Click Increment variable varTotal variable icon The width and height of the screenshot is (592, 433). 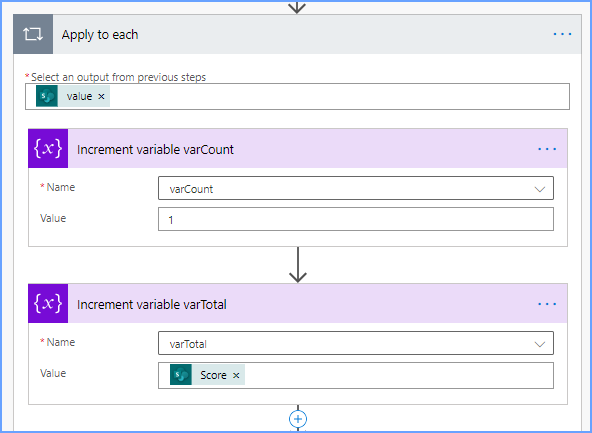click(x=48, y=304)
